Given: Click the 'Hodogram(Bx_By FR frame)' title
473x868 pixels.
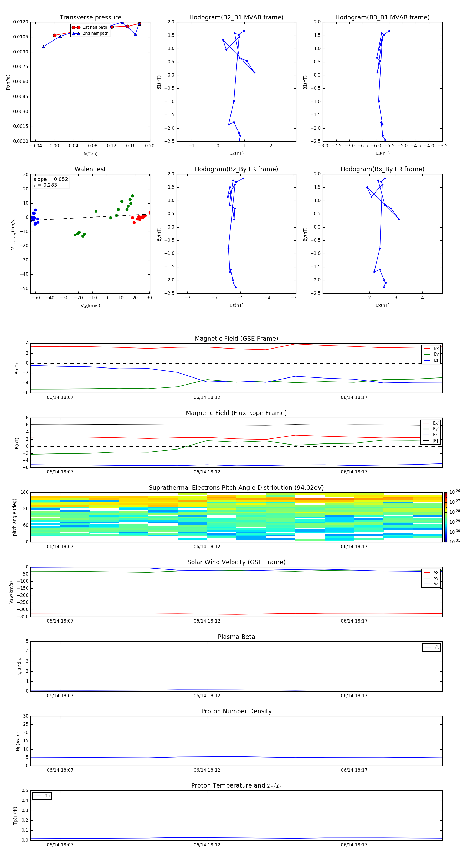Looking at the screenshot, I should click(x=382, y=169).
